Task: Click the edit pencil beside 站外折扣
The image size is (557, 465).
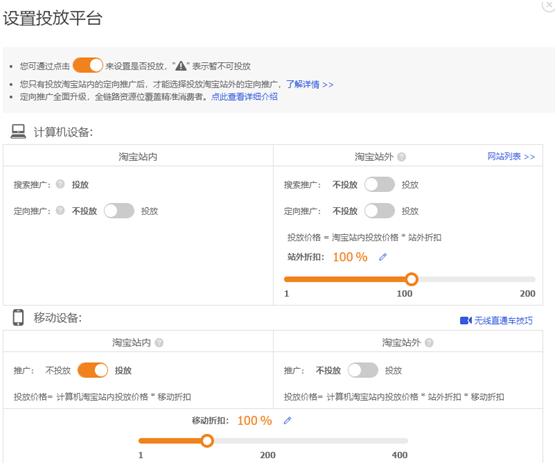Action: click(x=383, y=257)
